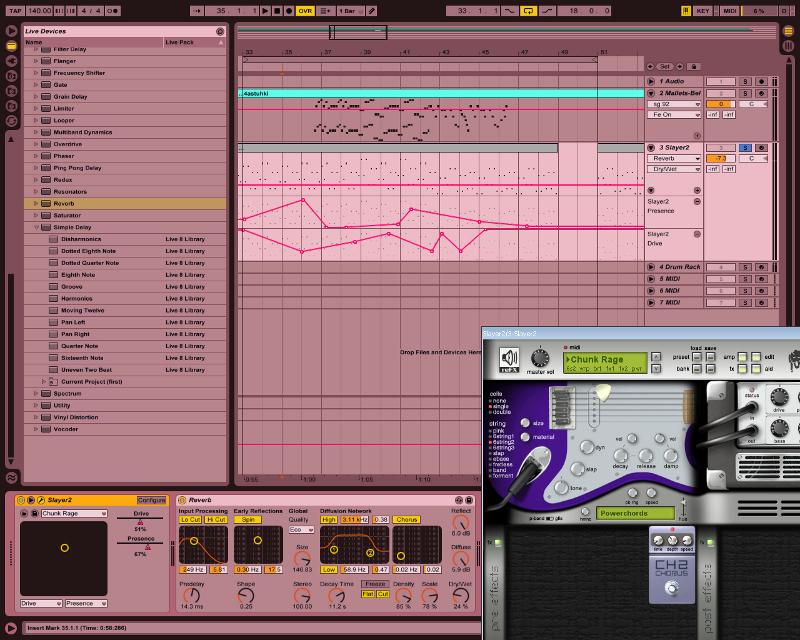The width and height of the screenshot is (800, 640).
Task: Open the Eco quality dropdown in Reverb
Action: (x=301, y=530)
